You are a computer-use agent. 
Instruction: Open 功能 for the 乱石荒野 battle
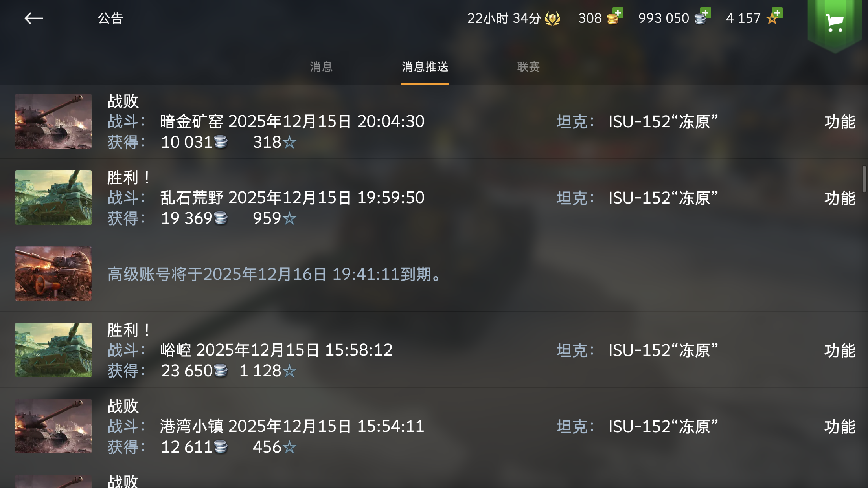click(840, 198)
